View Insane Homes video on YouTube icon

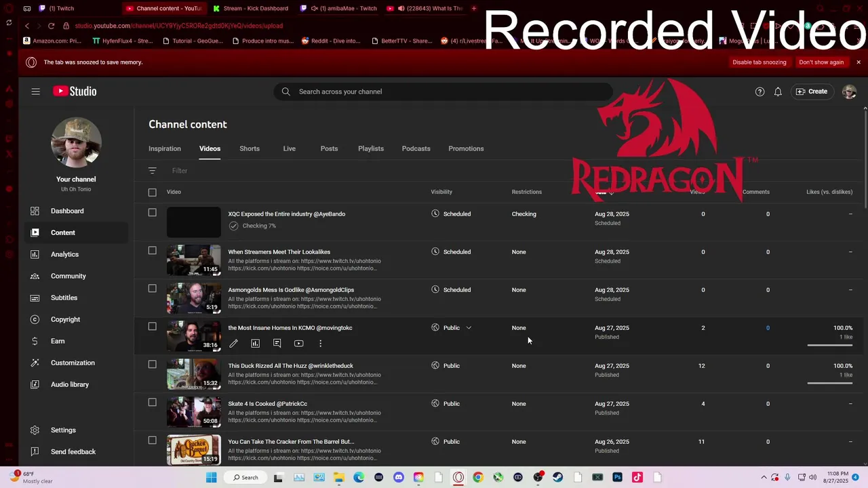click(298, 344)
